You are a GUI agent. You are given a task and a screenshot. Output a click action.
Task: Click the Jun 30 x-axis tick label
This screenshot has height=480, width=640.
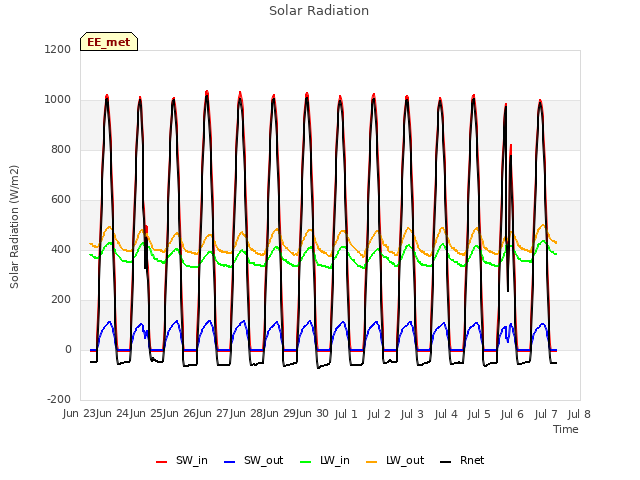click(313, 413)
